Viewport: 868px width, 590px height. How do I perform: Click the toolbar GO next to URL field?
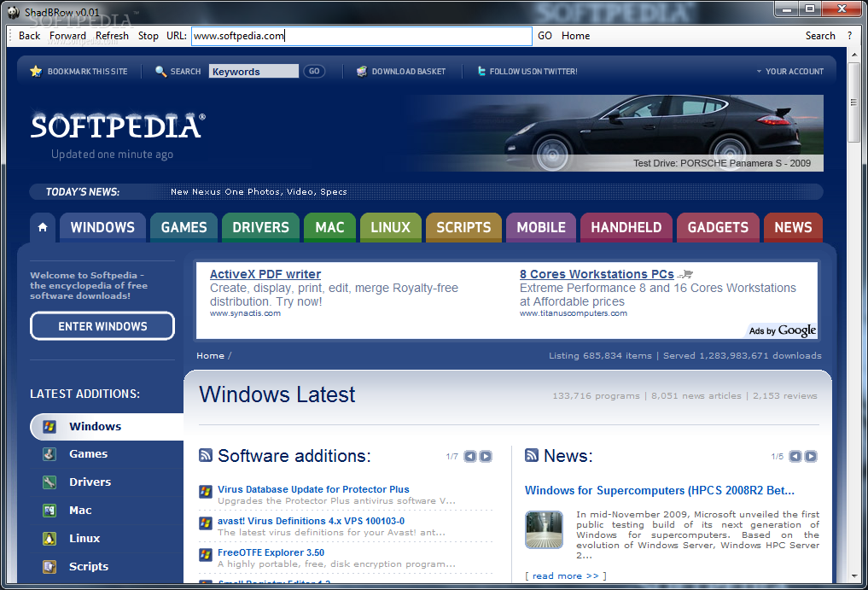click(x=545, y=36)
